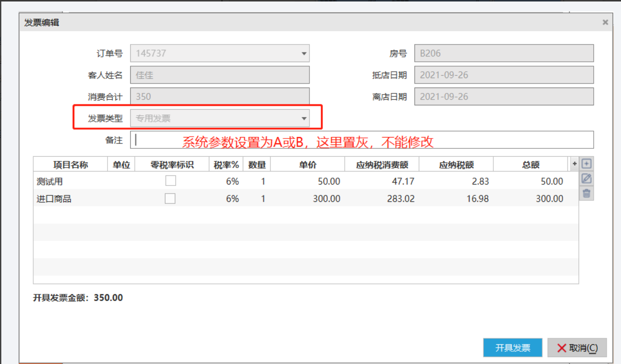The image size is (621, 364).
Task: Click the 离店日期 field
Action: tap(504, 97)
